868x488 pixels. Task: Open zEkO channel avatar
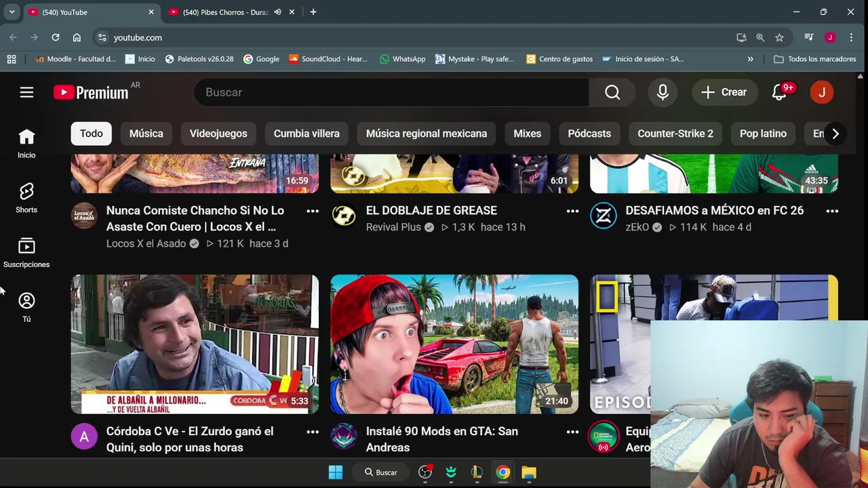pos(604,216)
